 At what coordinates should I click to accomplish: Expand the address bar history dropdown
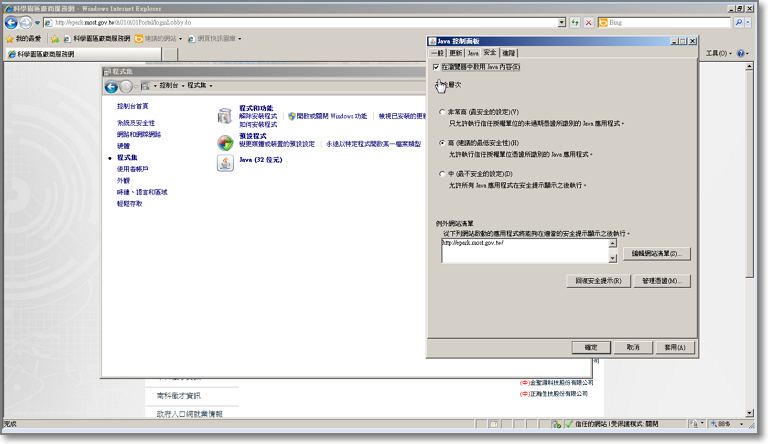562,23
